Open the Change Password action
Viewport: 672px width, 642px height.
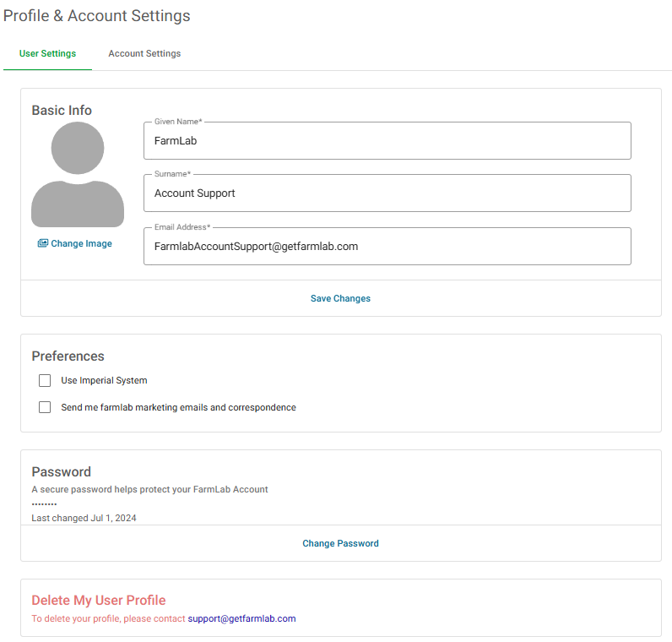(340, 543)
